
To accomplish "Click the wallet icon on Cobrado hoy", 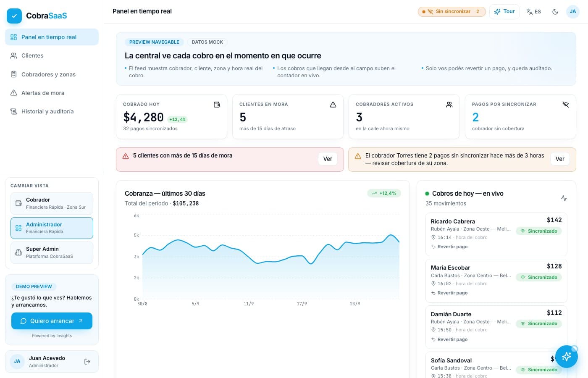I will click(217, 105).
